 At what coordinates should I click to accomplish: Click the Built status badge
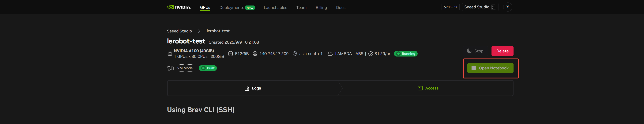(x=208, y=68)
